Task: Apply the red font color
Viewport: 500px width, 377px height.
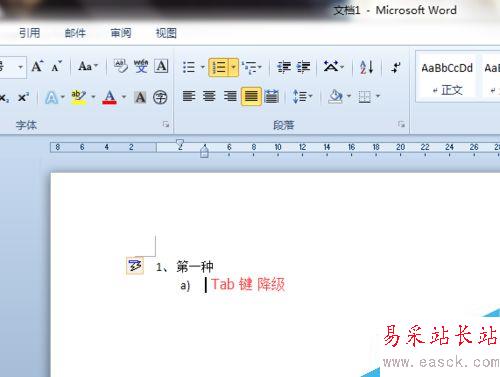Action: coord(110,97)
